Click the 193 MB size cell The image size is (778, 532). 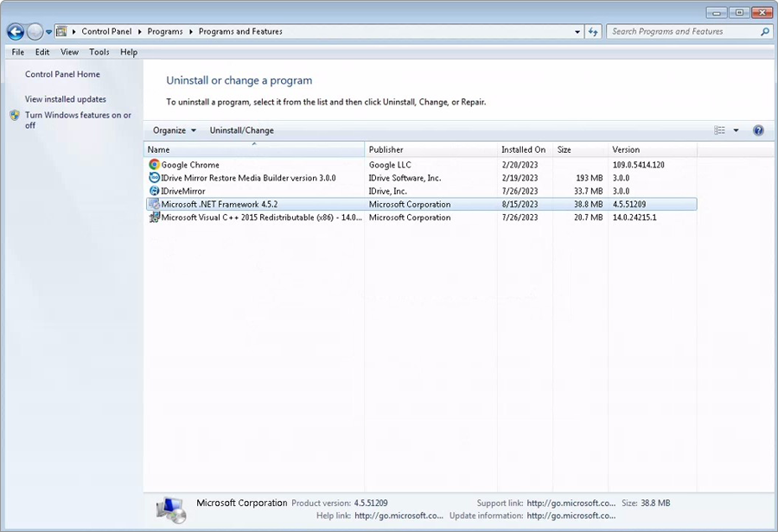(589, 178)
